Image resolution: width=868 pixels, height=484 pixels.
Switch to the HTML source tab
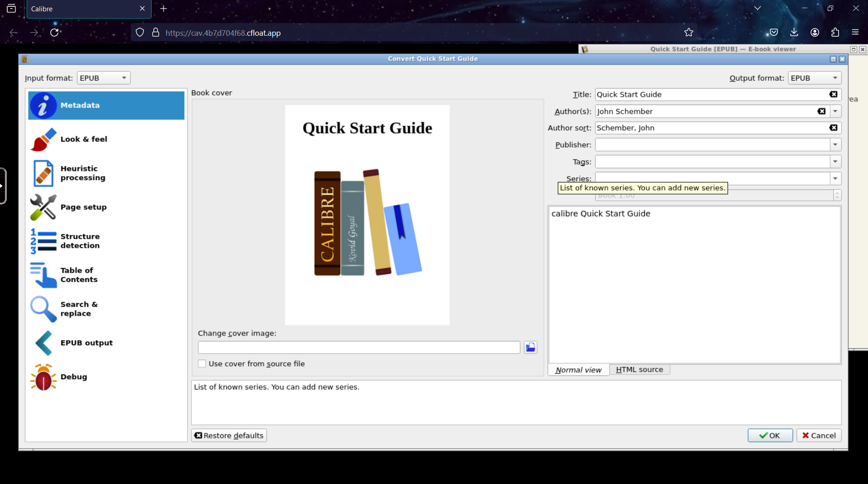click(x=639, y=370)
